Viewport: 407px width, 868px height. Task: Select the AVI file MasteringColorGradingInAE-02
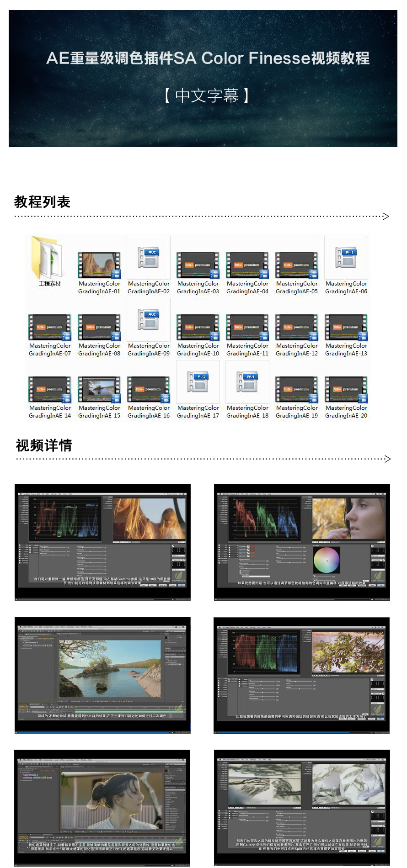pyautogui.click(x=149, y=258)
